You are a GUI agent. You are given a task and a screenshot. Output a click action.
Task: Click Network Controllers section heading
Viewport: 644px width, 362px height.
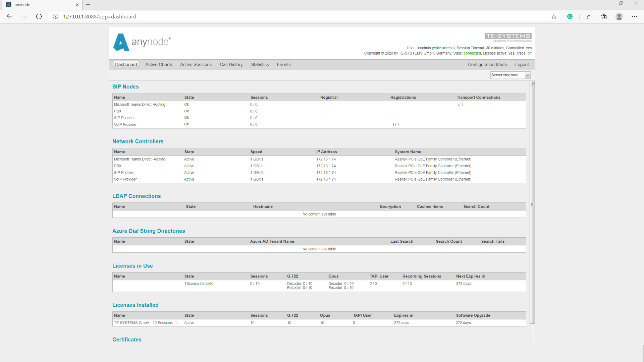pyautogui.click(x=138, y=141)
